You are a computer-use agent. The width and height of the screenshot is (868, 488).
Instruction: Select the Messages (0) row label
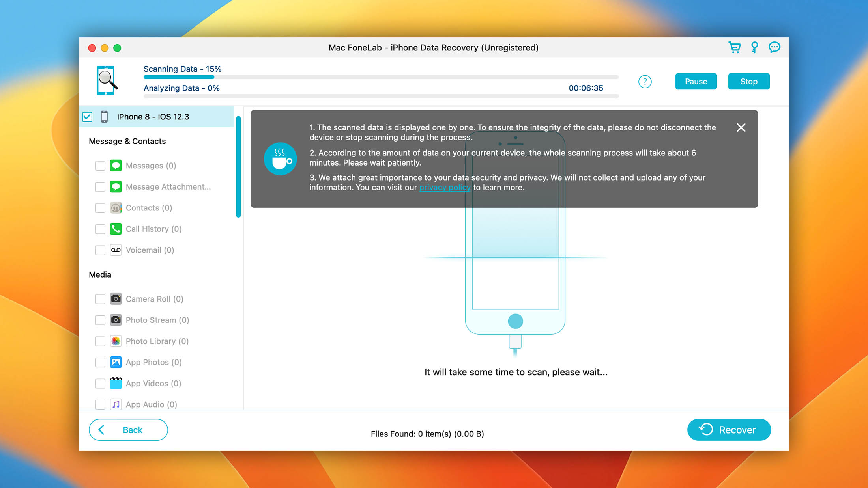coord(151,166)
